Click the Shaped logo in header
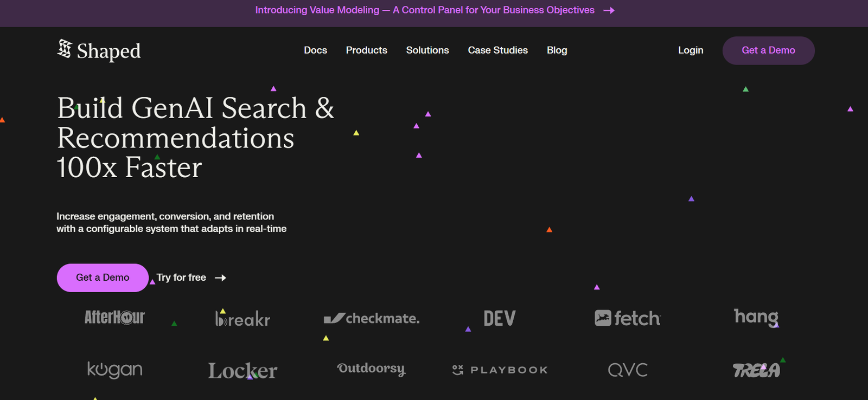This screenshot has width=868, height=400. [99, 50]
